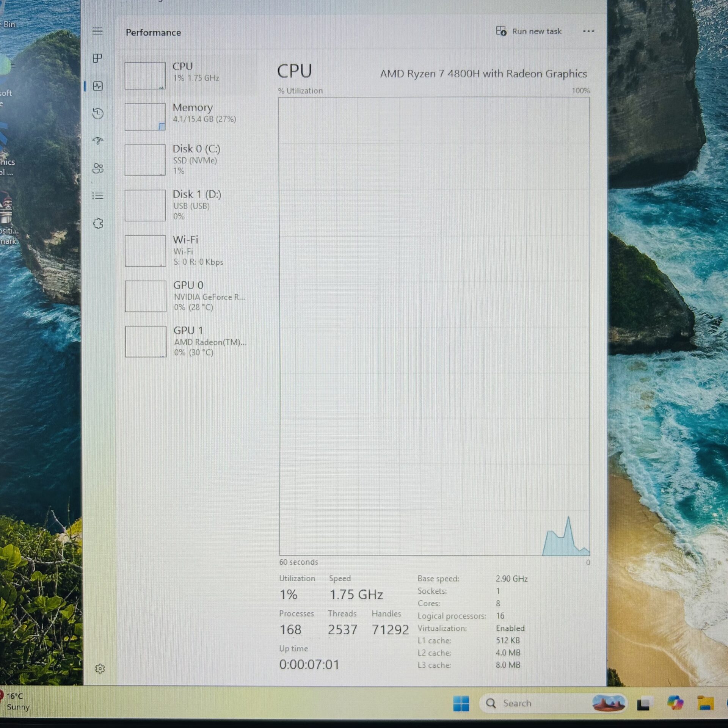Select the Performance page icon in sidebar
Screen dimensions: 728x728
(x=98, y=86)
